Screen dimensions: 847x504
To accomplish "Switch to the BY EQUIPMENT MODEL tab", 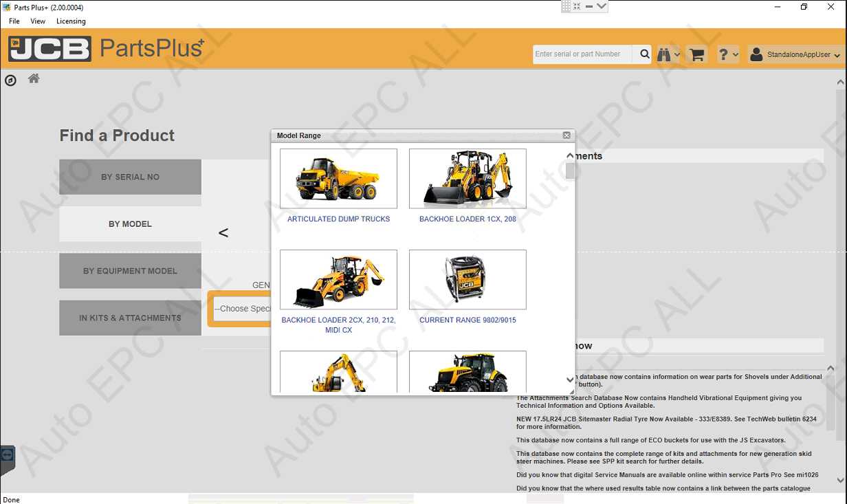I will pos(130,270).
